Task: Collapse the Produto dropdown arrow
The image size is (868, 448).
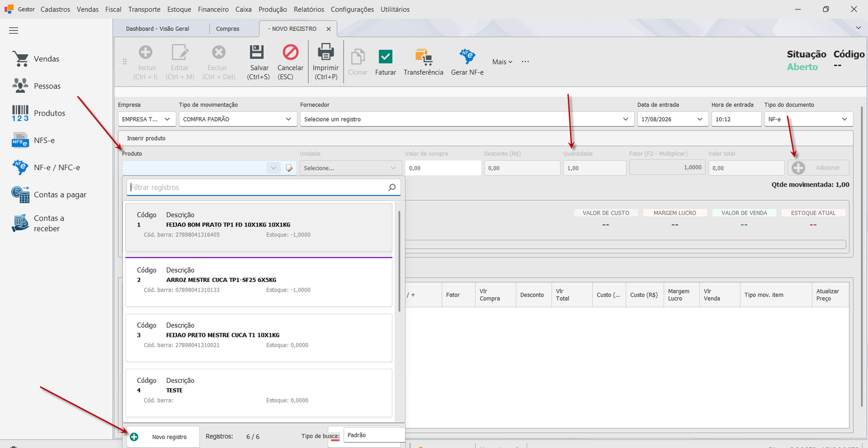Action: [x=273, y=168]
